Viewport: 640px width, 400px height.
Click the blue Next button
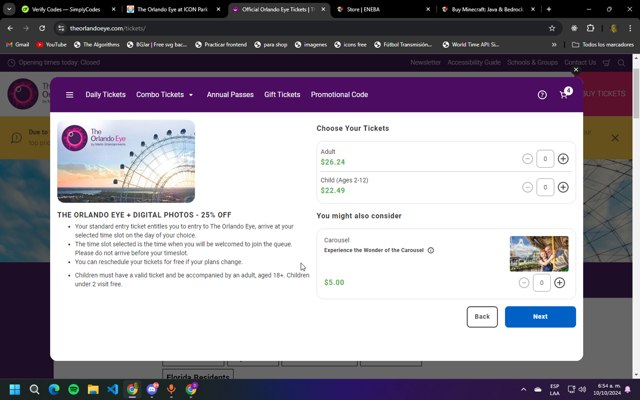coord(540,317)
